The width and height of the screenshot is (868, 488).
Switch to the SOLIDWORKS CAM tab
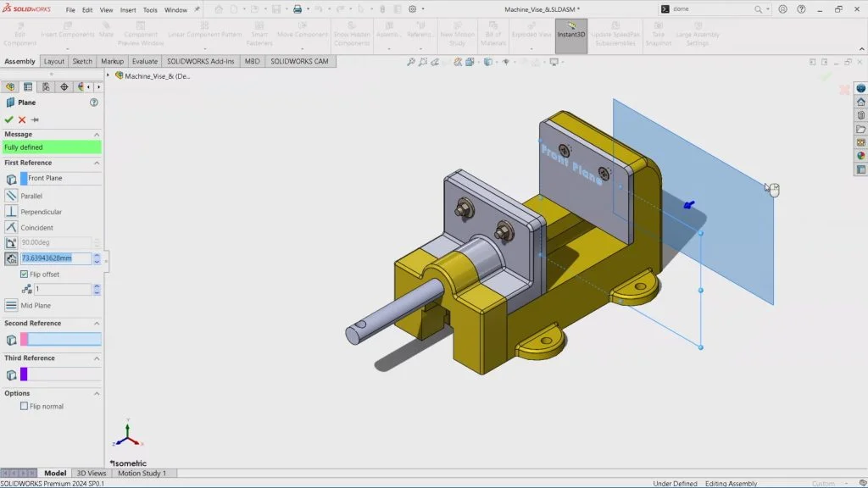click(x=299, y=61)
